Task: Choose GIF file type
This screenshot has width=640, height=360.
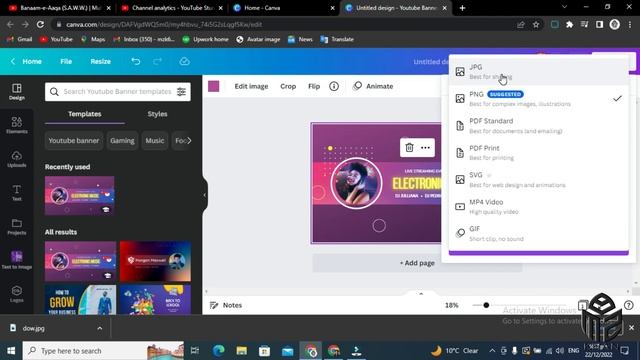Action: point(539,233)
